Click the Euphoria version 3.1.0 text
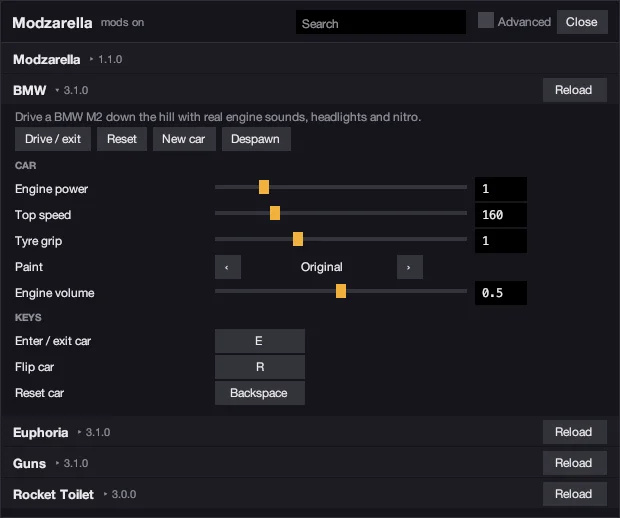Viewport: 620px width, 518px height. pos(98,432)
